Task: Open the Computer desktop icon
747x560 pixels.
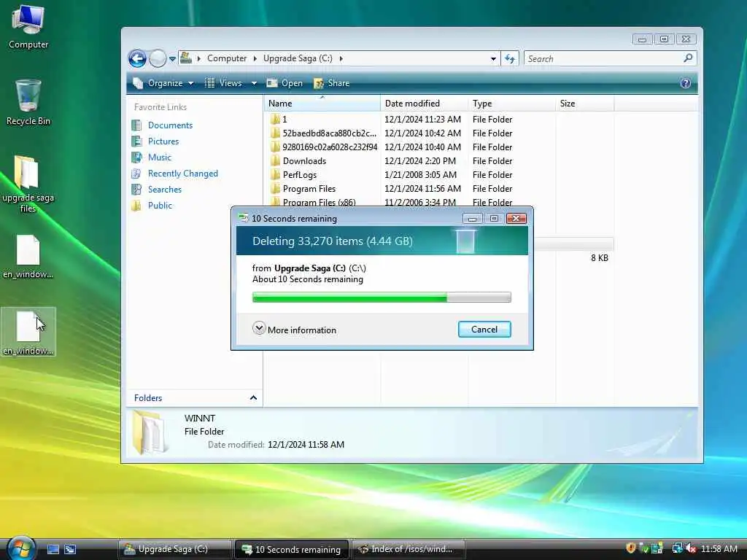Action: pyautogui.click(x=28, y=27)
